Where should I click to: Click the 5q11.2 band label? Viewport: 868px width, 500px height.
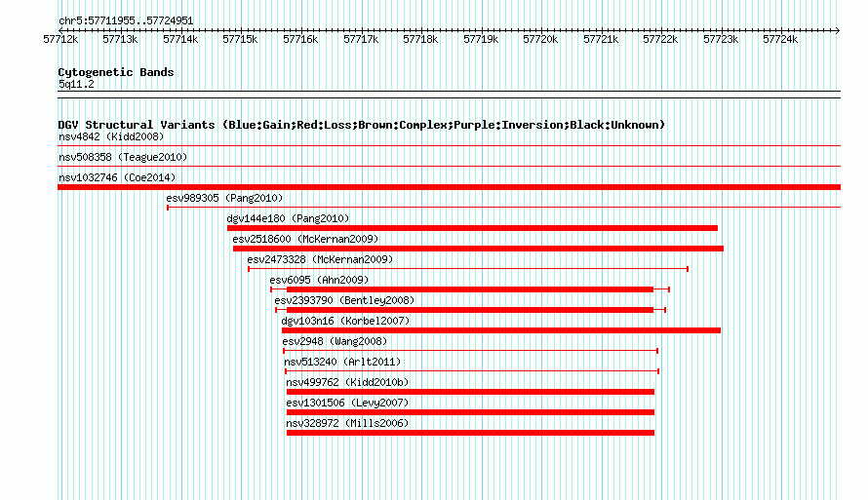coord(76,84)
